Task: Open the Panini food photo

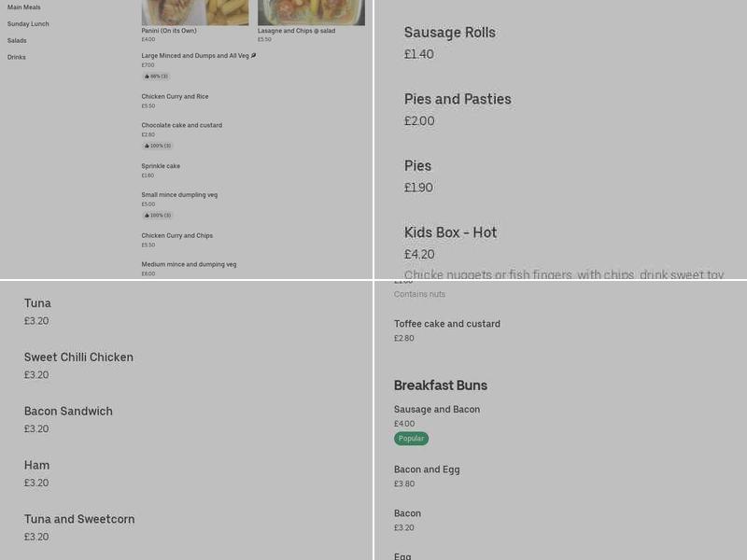Action: (x=195, y=12)
